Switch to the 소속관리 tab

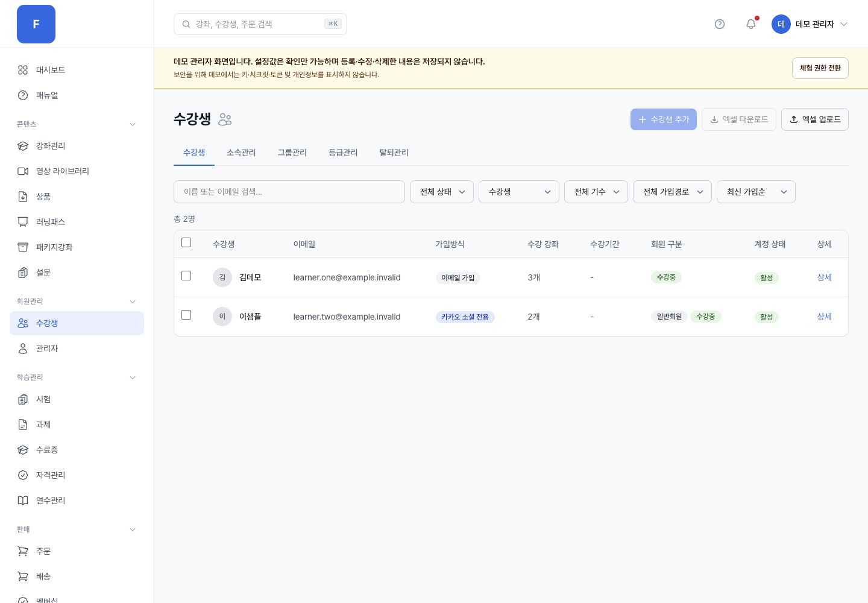point(241,153)
